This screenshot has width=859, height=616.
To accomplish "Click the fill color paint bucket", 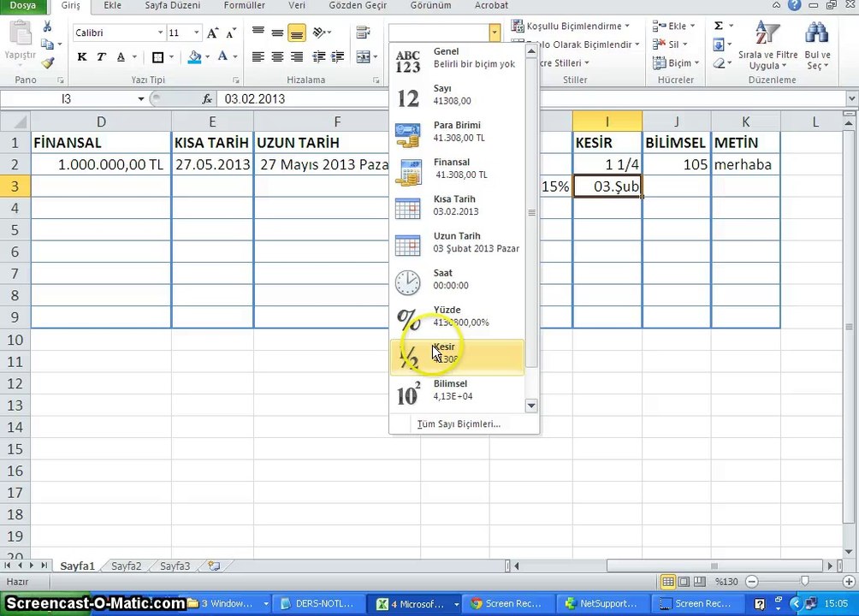I will pos(194,56).
